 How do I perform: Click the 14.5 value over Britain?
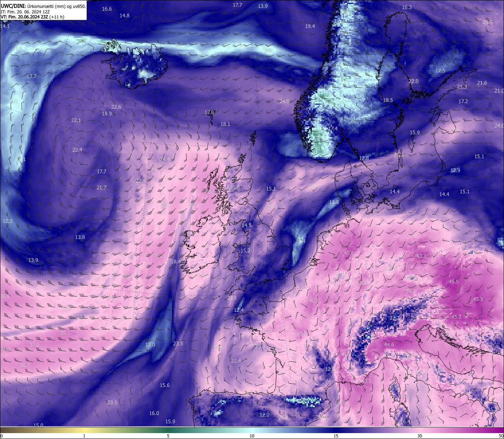246,225
